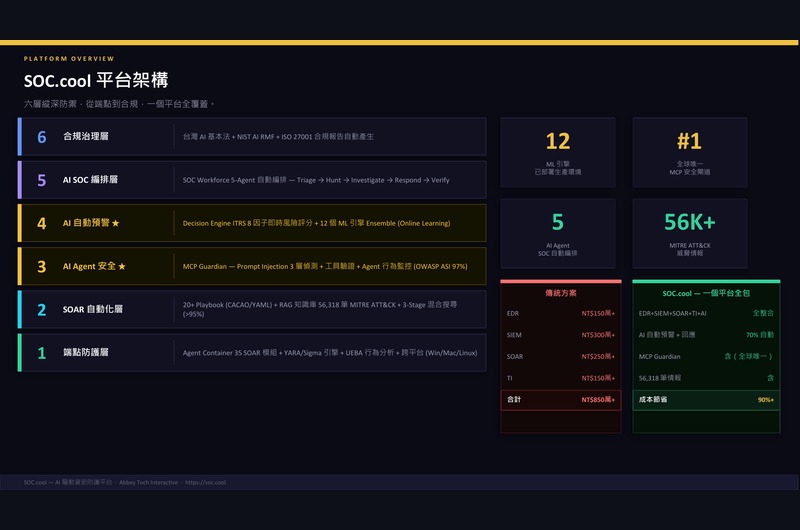
Task: Click the 'EDR+SIEM+SOAR+TI+AI' row label
Action: tap(672, 313)
